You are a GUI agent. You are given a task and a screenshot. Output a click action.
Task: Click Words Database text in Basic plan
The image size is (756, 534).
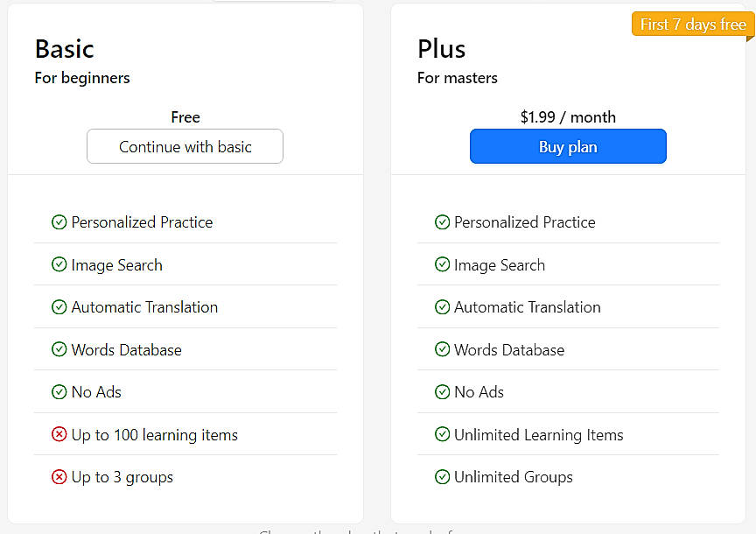pos(126,350)
